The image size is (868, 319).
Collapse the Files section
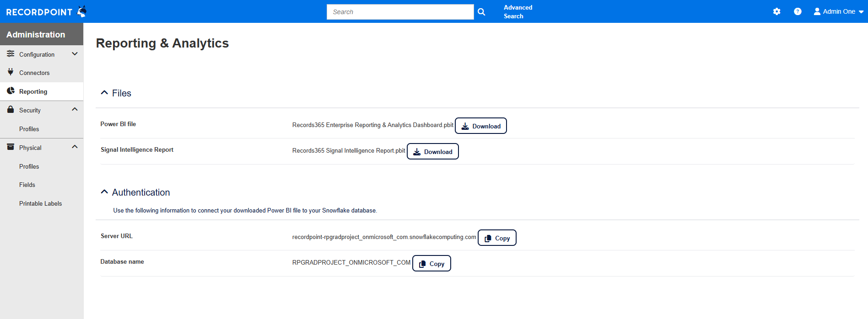pyautogui.click(x=104, y=93)
